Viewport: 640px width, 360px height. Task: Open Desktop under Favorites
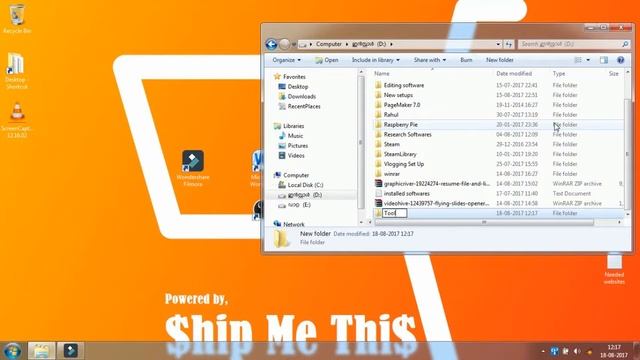point(293,87)
